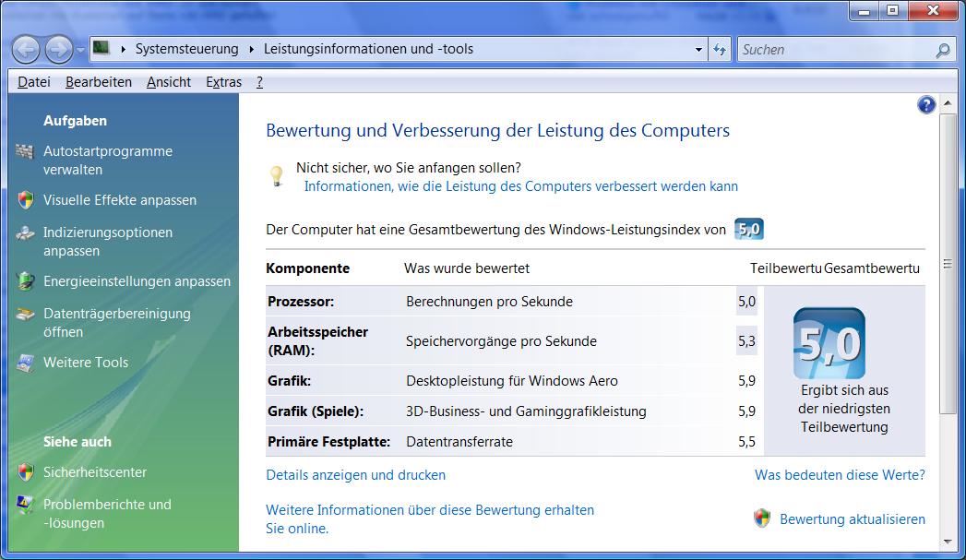
Task: Open Weitere Tools link
Action: [x=86, y=363]
